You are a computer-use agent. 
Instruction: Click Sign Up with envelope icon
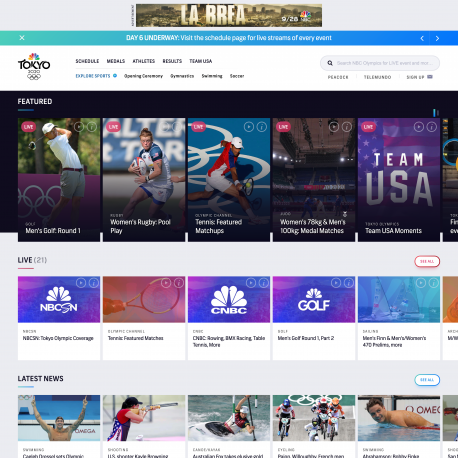(419, 77)
